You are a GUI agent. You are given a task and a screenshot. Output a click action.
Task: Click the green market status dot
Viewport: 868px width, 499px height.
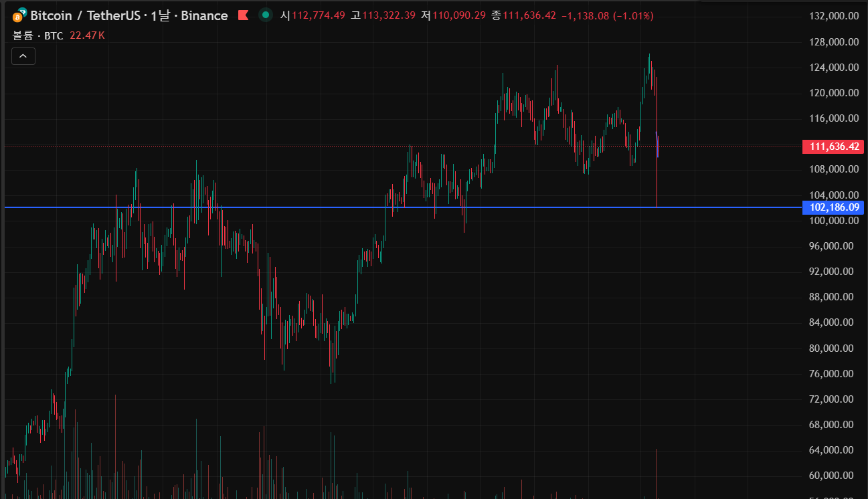(x=266, y=15)
